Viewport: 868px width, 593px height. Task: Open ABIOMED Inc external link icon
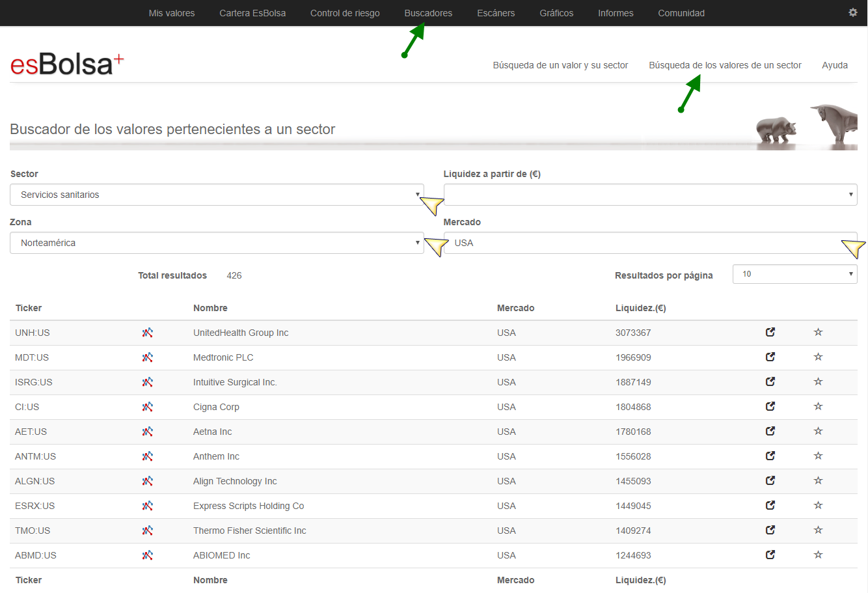click(770, 555)
